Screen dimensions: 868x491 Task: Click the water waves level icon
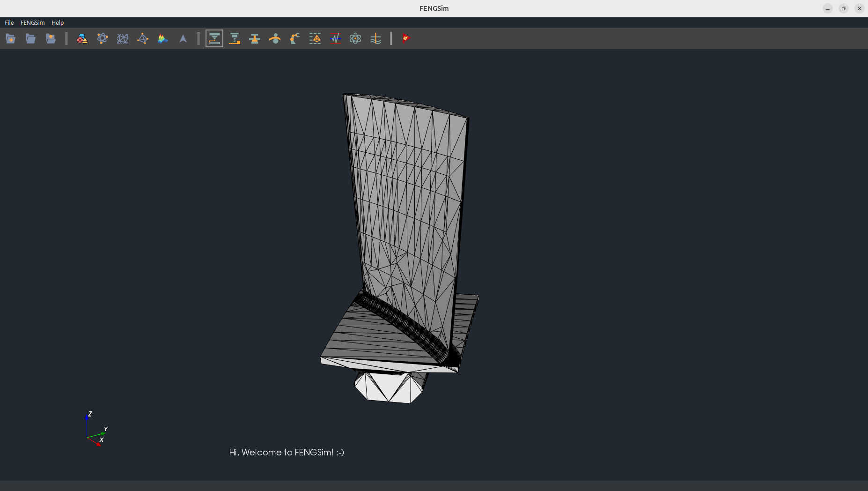point(375,38)
